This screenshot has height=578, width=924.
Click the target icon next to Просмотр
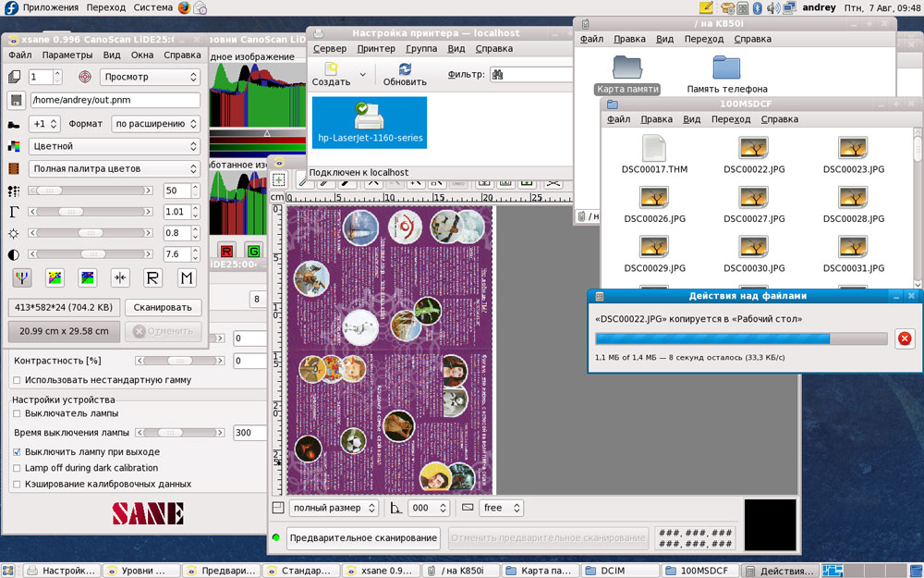pyautogui.click(x=85, y=77)
